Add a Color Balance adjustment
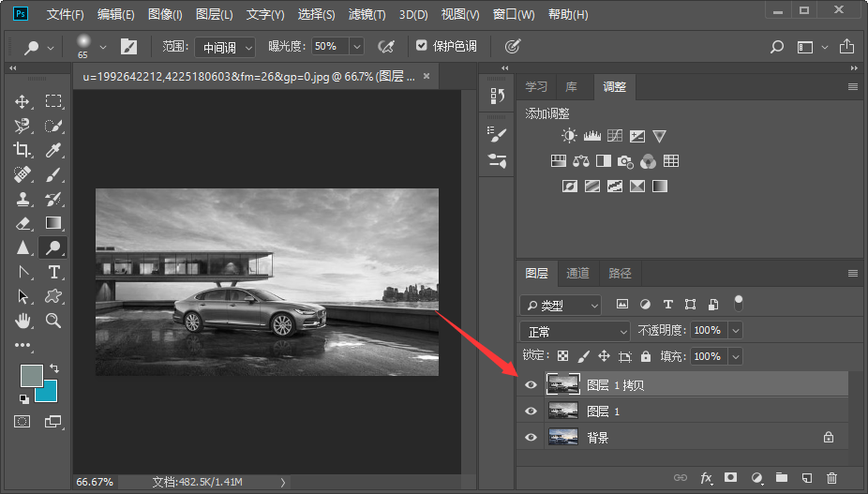Screen dimensions: 868x494 [580, 161]
